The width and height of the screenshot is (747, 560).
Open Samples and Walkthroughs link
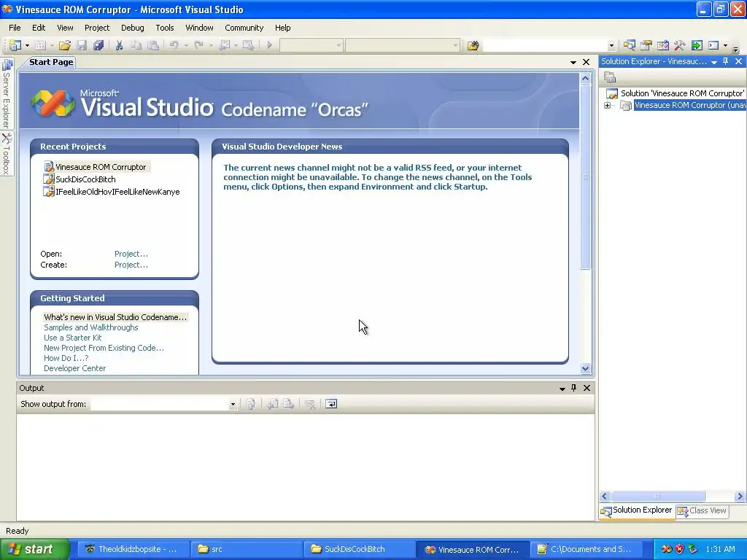91,327
